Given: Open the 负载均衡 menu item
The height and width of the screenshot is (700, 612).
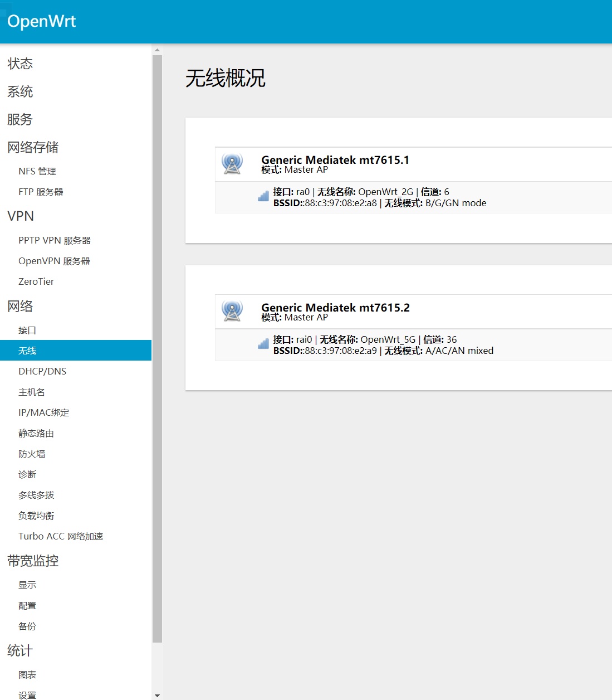Looking at the screenshot, I should coord(36,516).
